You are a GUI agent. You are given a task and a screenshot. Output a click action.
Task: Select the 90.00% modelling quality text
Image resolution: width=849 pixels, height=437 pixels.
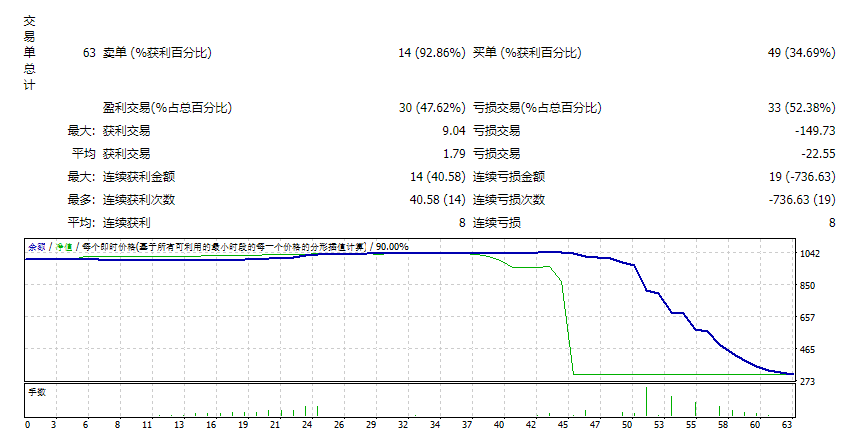pos(392,247)
